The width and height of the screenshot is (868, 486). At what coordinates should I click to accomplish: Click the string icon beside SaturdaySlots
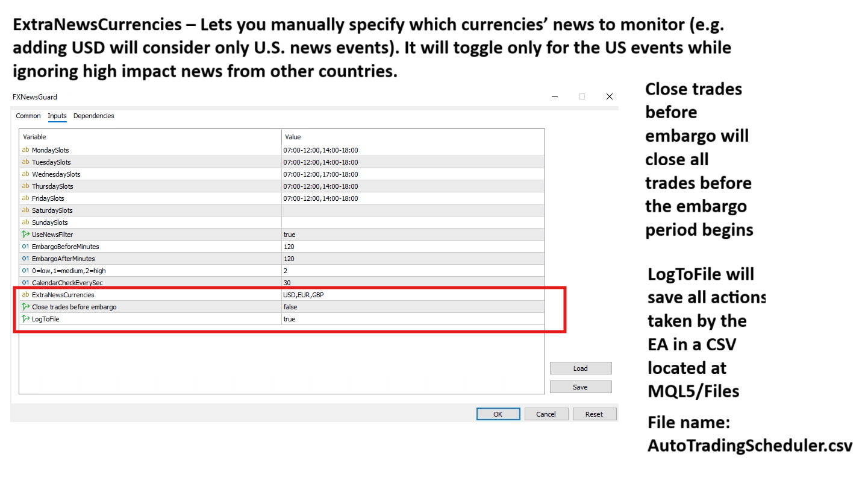25,210
